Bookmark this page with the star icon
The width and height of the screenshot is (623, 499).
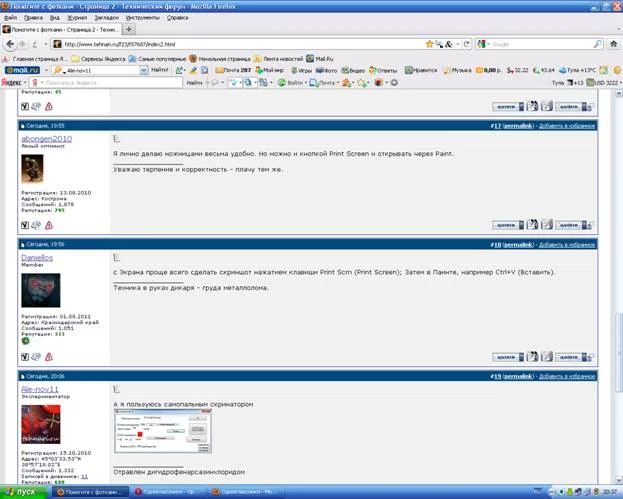tap(429, 44)
